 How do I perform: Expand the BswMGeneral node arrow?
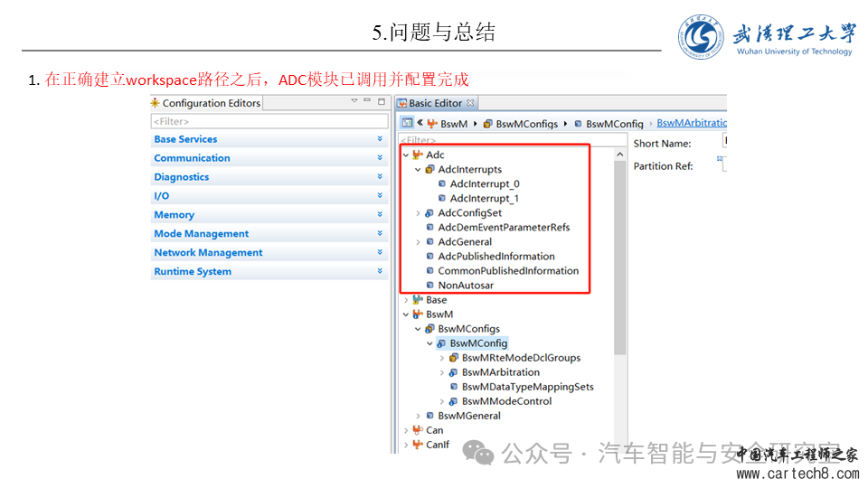tap(418, 416)
